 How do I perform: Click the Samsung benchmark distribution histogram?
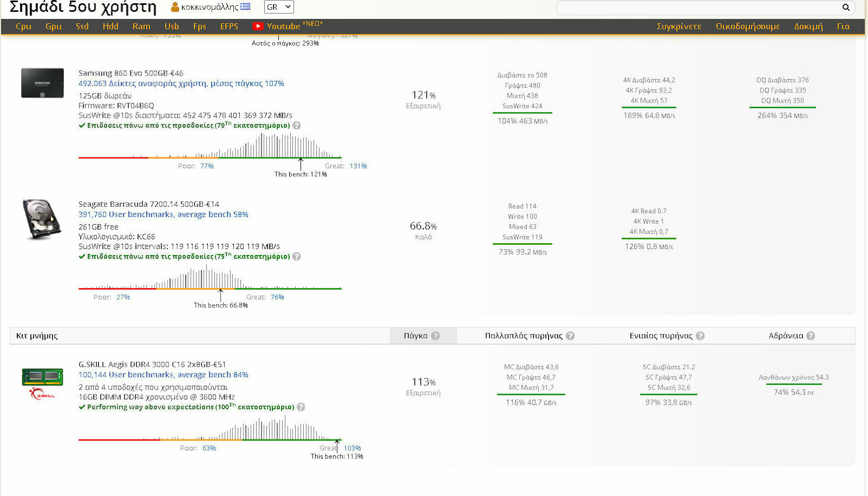(x=210, y=145)
